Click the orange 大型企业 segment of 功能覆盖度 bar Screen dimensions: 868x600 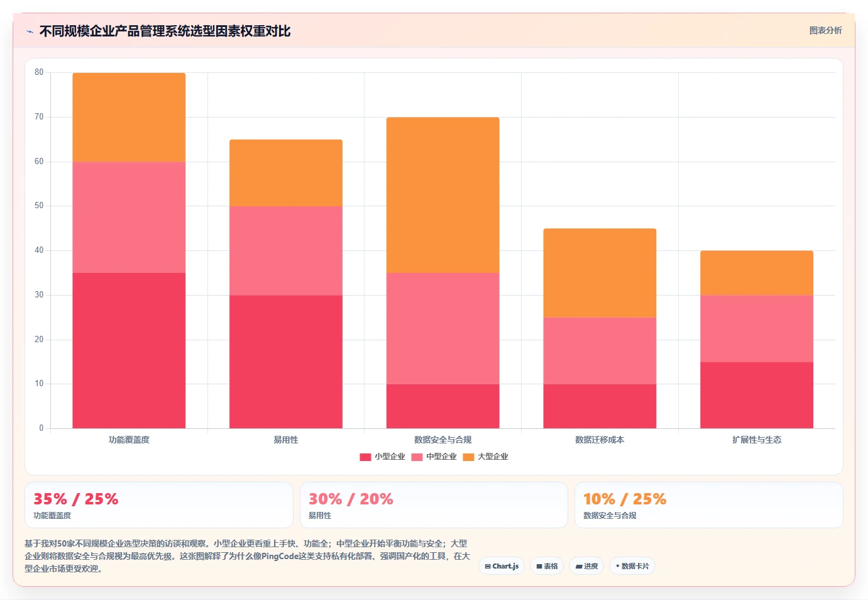click(x=129, y=118)
